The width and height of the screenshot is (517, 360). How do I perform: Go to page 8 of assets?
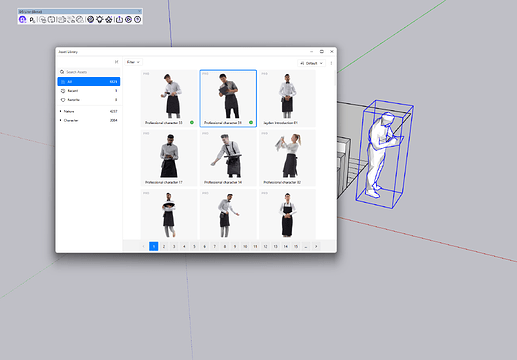225,246
